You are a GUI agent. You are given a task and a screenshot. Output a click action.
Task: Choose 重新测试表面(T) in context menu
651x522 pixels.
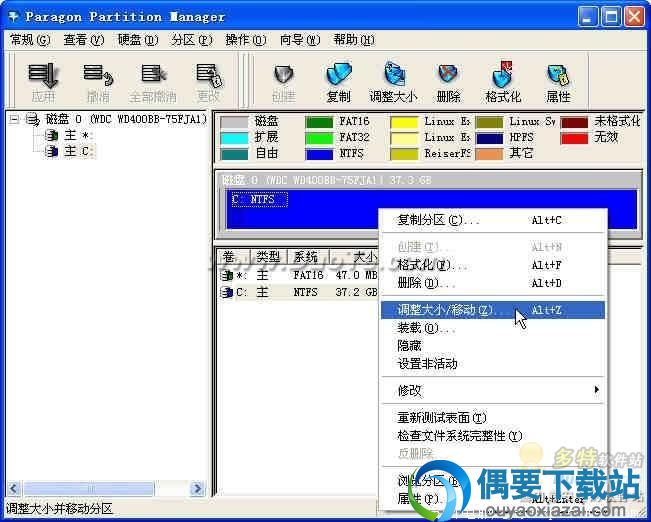tap(493, 418)
